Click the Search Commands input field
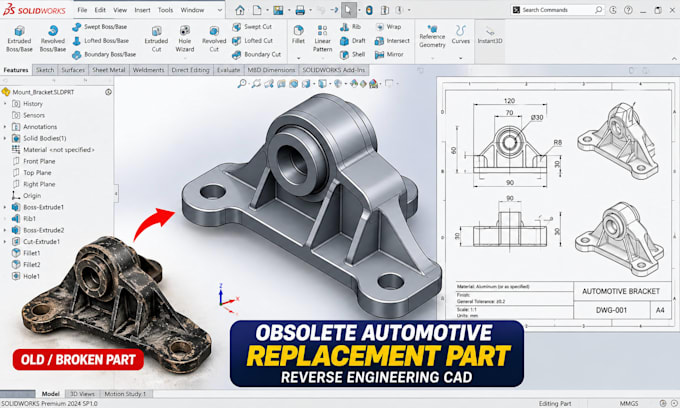 pos(558,10)
